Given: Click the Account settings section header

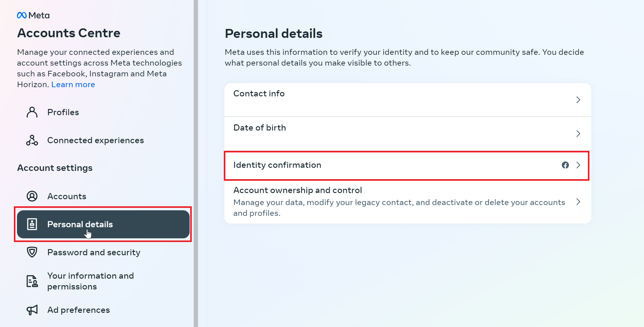Looking at the screenshot, I should pos(55,168).
